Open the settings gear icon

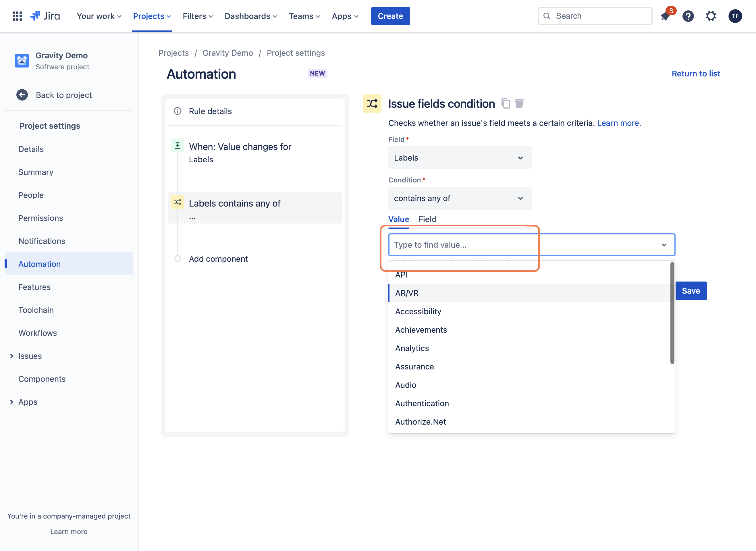(711, 16)
